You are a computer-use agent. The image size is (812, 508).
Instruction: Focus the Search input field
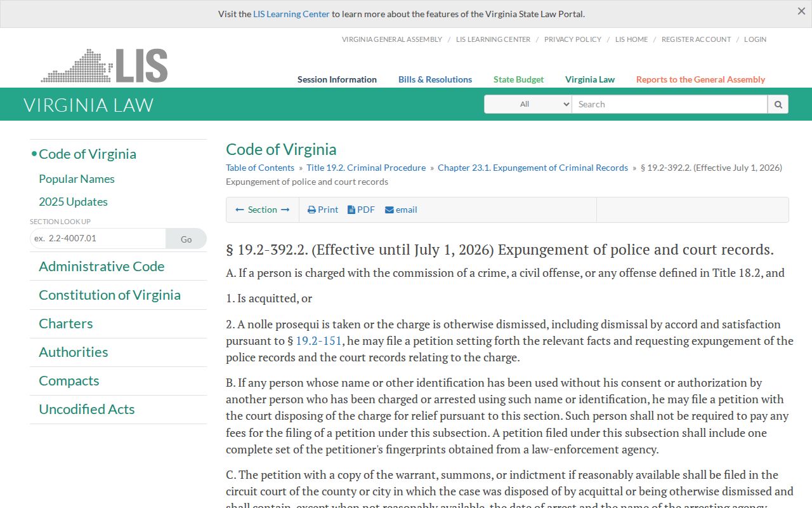[669, 104]
